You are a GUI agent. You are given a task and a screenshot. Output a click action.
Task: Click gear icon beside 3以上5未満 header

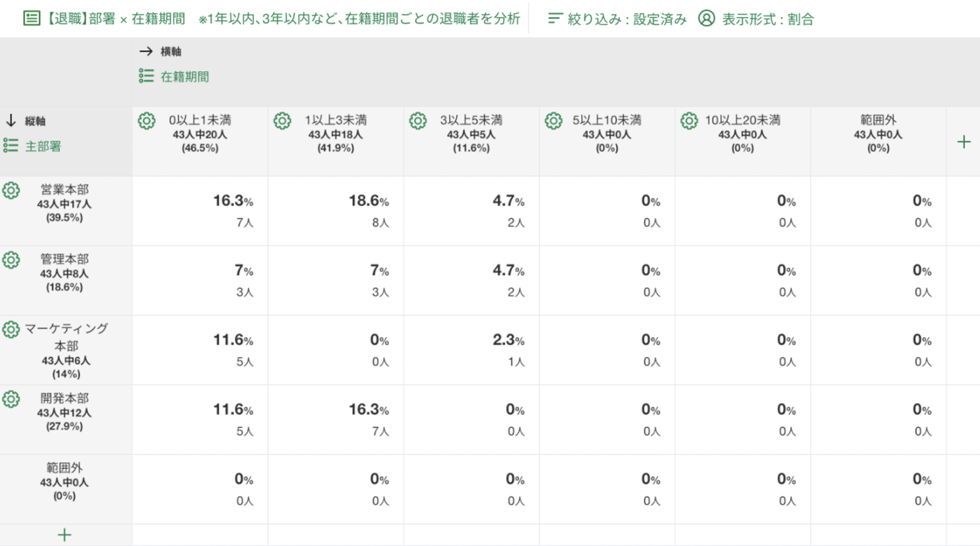[x=418, y=121]
